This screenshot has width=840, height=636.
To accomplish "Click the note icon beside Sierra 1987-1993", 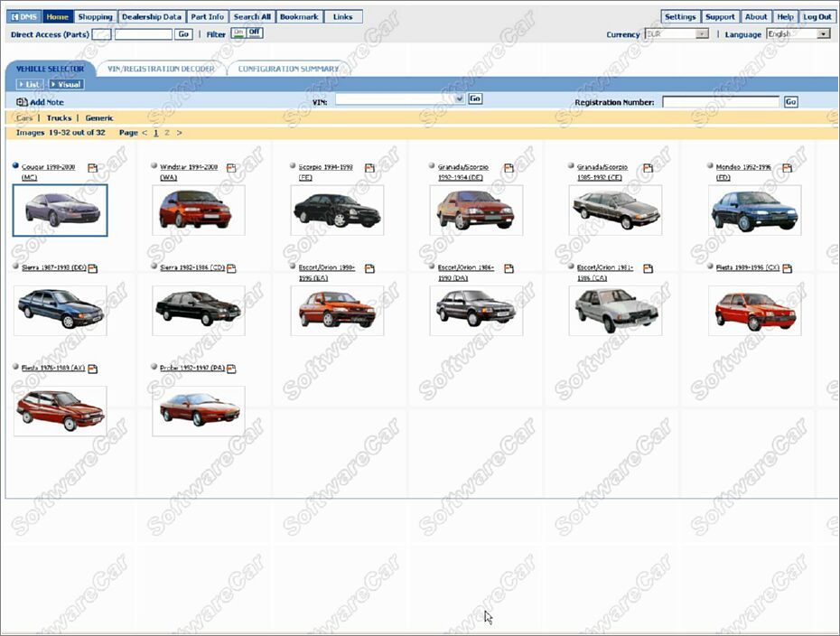I will [92, 268].
